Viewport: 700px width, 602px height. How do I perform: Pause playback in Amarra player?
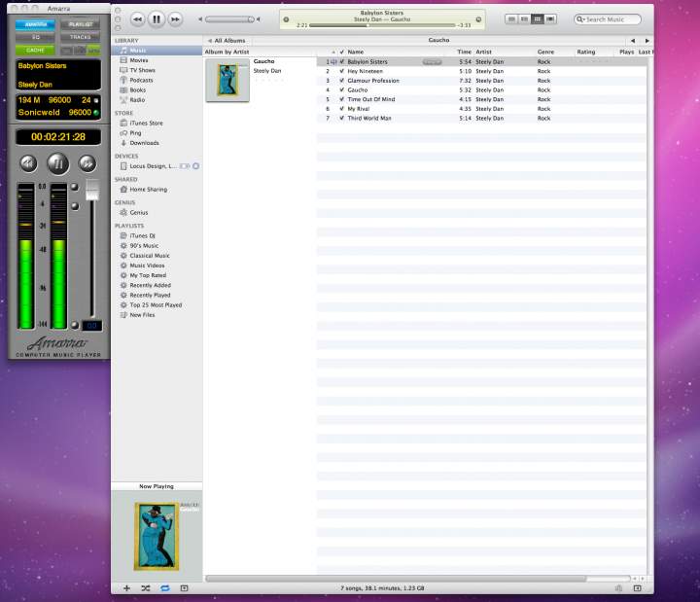coord(58,164)
